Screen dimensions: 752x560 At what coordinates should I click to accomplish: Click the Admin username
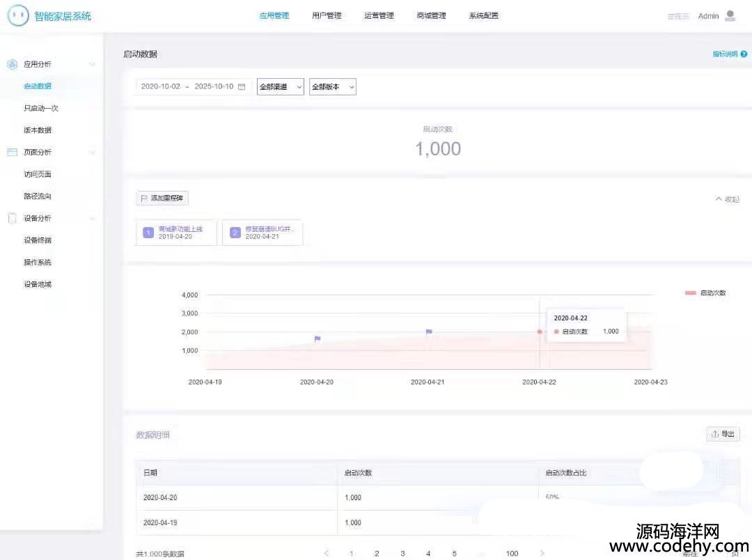(708, 16)
